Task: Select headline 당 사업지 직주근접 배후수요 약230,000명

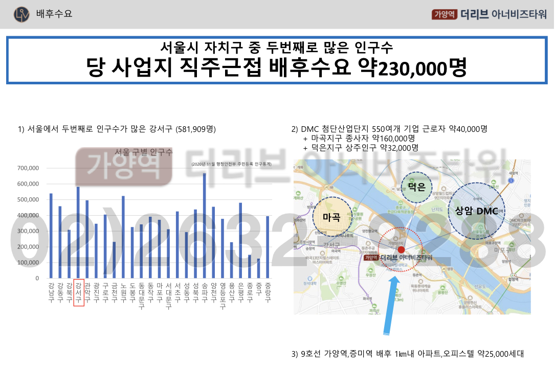Action: click(276, 67)
